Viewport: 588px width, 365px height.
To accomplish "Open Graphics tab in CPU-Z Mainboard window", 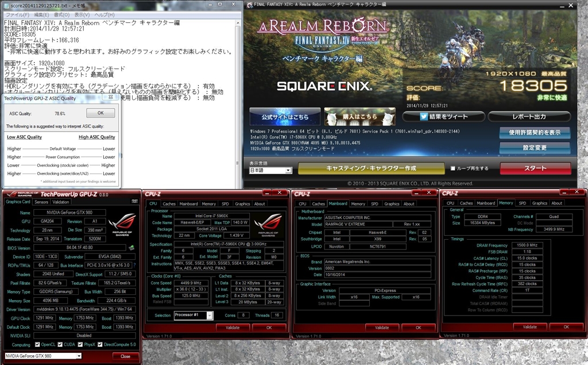I will pyautogui.click(x=392, y=204).
